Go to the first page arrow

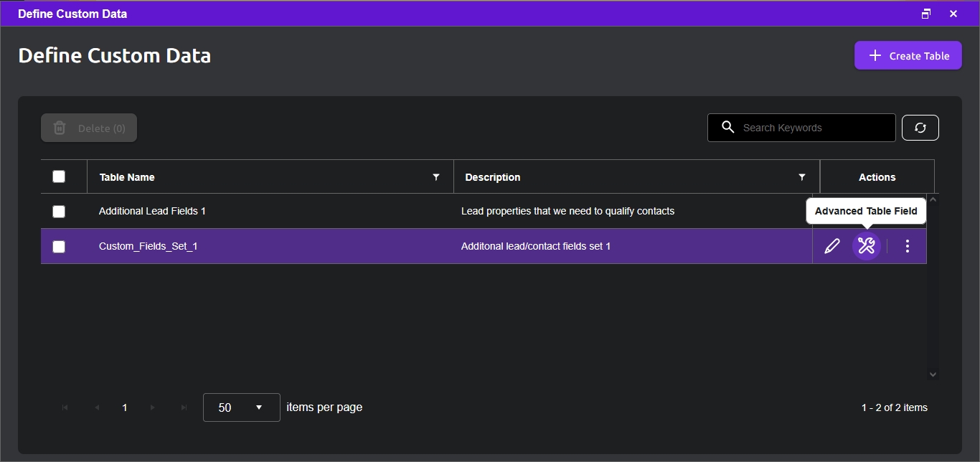coord(65,407)
